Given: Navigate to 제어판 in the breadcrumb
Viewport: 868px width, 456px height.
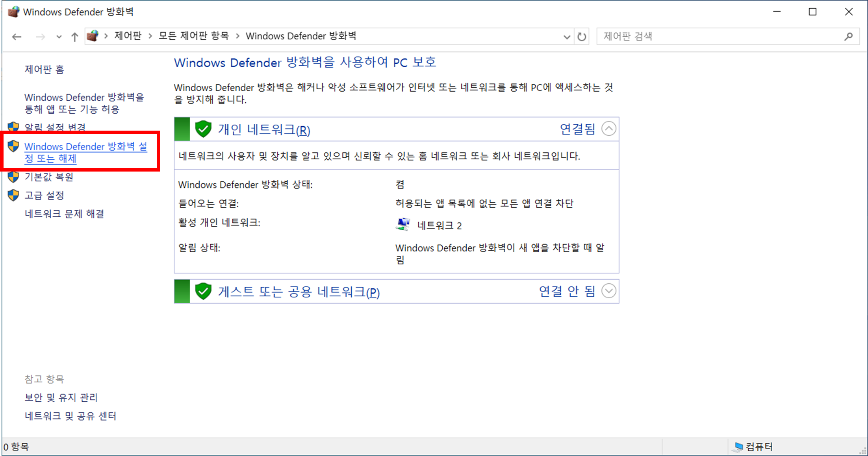Looking at the screenshot, I should point(127,35).
